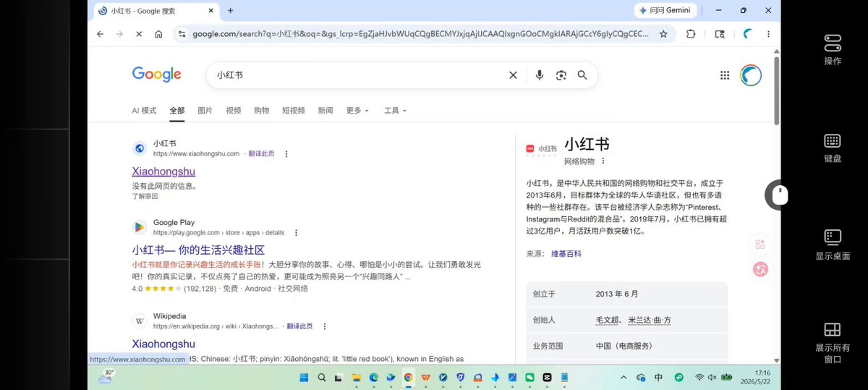Go to Google home via the logo
The width and height of the screenshot is (868, 390).
(x=156, y=74)
